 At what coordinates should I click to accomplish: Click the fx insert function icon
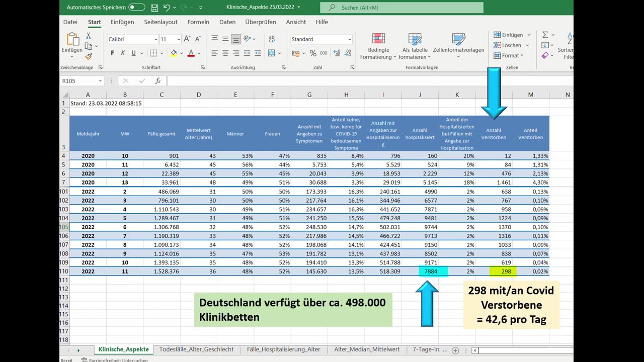click(157, 81)
